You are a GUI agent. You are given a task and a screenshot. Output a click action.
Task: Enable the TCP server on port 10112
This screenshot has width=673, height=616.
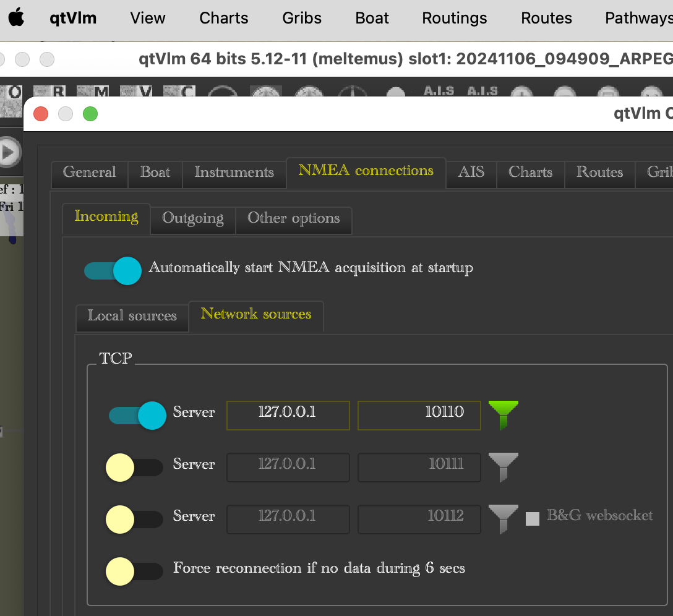[134, 520]
